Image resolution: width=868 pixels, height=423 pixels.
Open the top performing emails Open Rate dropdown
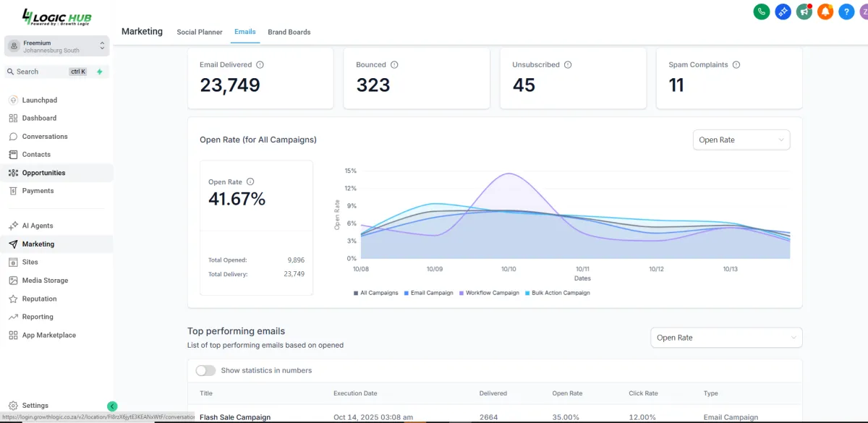pos(726,338)
